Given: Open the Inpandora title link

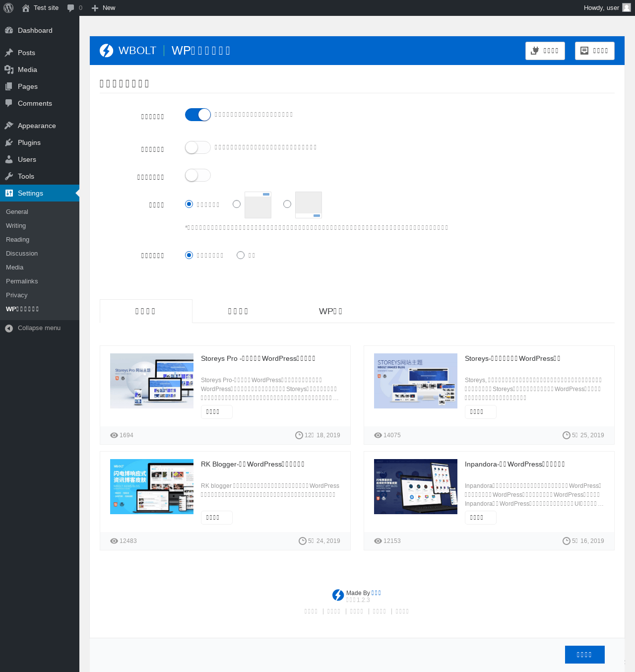Looking at the screenshot, I should pyautogui.click(x=515, y=464).
